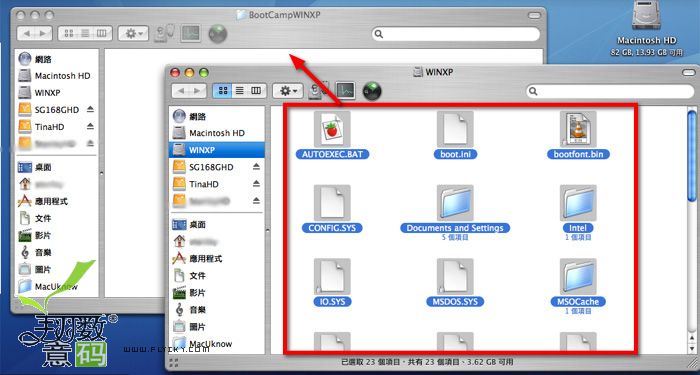Open Action gear menu in WINXP window

[288, 91]
